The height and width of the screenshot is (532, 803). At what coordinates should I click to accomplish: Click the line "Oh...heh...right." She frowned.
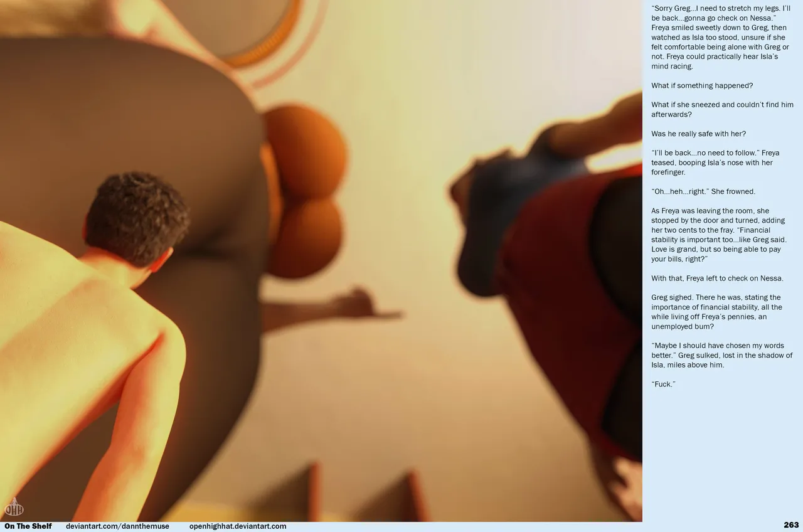point(703,191)
